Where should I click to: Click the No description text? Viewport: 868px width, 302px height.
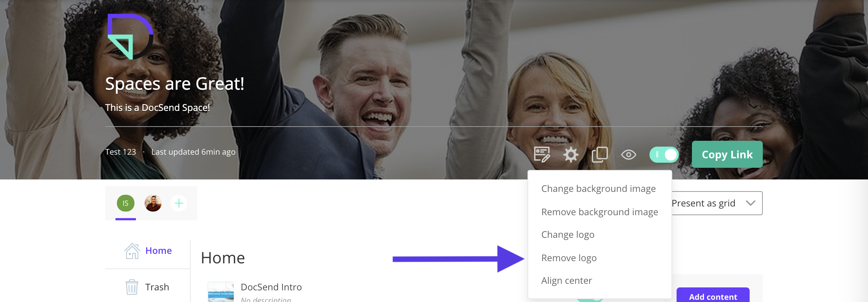[266, 299]
